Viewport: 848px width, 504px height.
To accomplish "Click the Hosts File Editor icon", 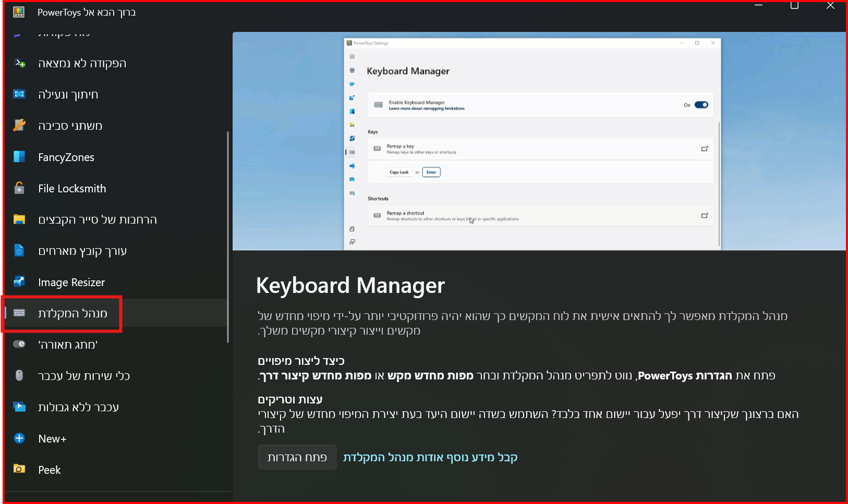I will [19, 251].
